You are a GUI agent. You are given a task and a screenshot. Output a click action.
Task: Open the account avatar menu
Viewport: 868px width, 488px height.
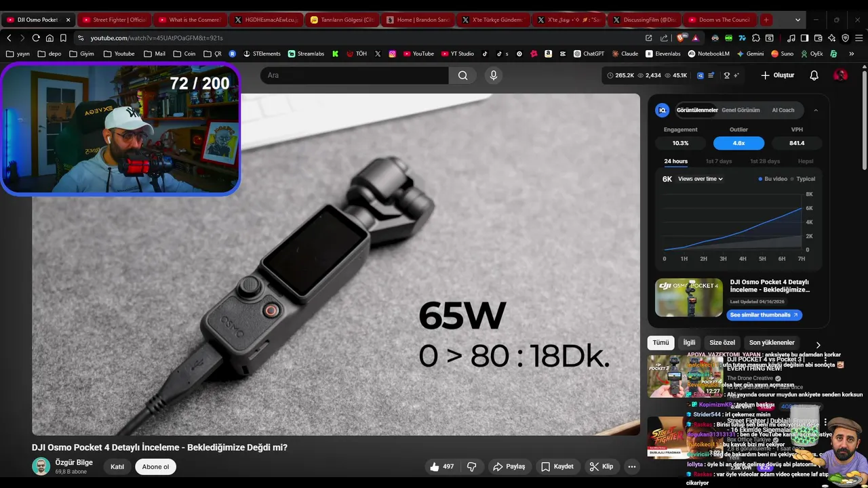[840, 75]
